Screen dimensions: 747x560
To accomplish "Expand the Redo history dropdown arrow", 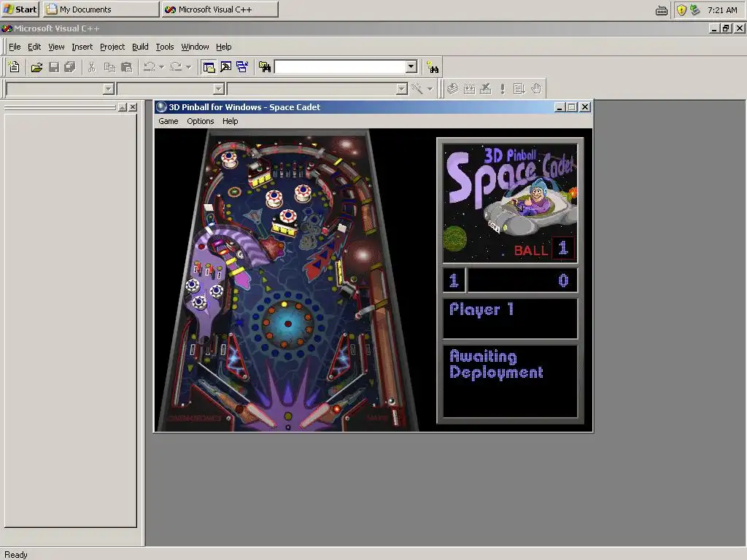I will [189, 67].
